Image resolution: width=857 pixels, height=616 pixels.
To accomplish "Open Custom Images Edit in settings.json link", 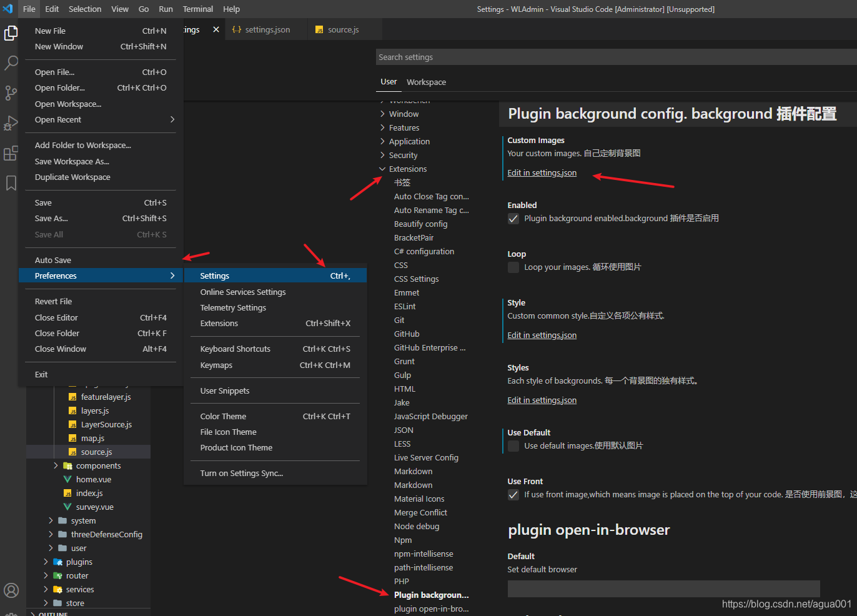I will pyautogui.click(x=542, y=173).
